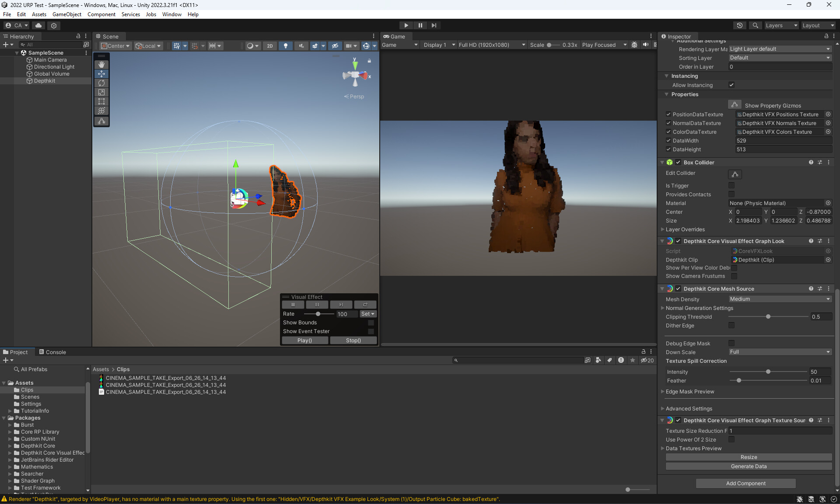Select the Rotate tool in scene toolbar
840x504 pixels.
point(101,83)
